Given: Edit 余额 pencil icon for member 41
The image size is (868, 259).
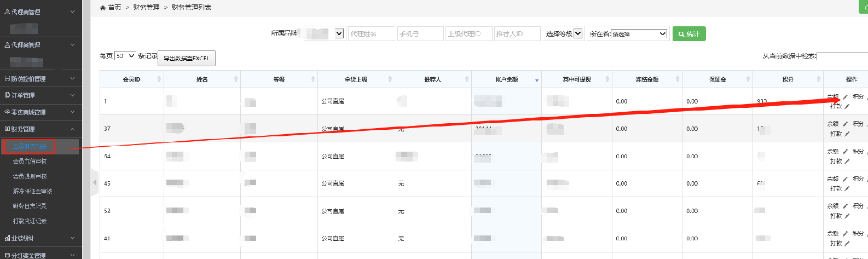Looking at the screenshot, I should click(845, 234).
